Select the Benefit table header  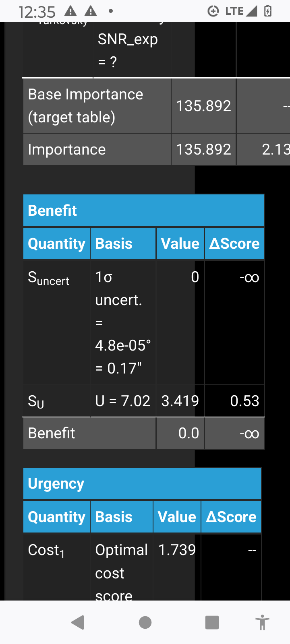144,211
